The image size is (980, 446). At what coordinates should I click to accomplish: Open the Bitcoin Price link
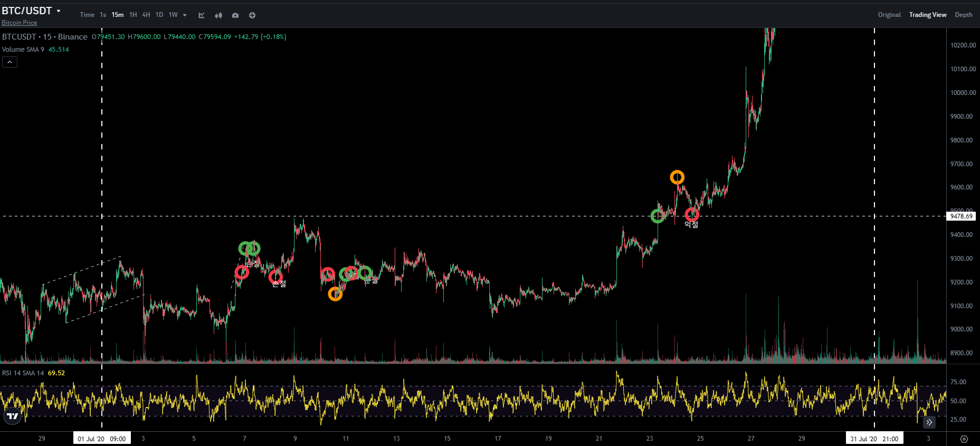tap(20, 23)
